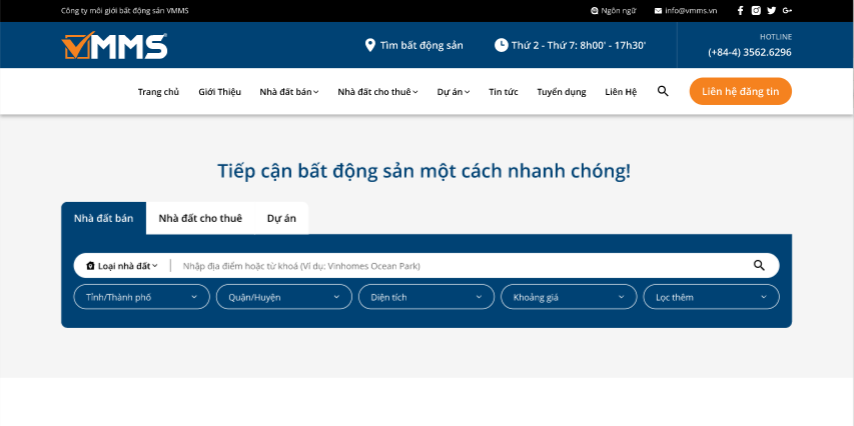Click the Facebook icon in top bar
The height and width of the screenshot is (426, 854).
[740, 10]
